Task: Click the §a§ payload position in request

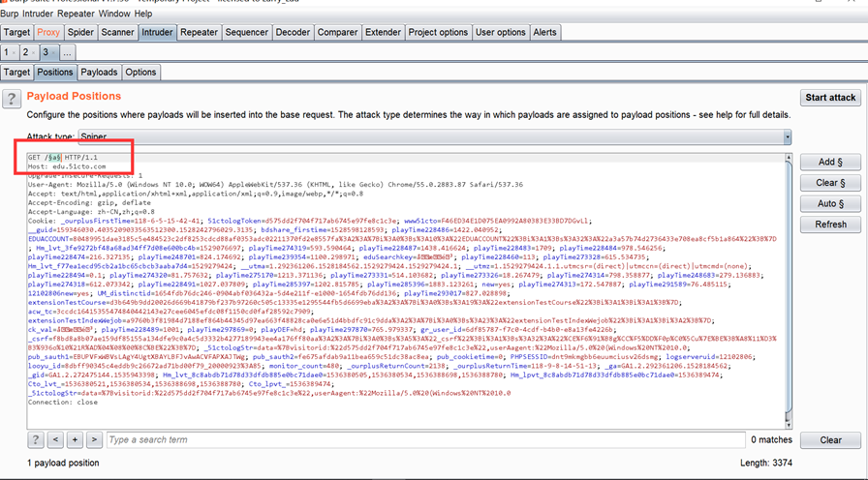Action: click(x=55, y=158)
